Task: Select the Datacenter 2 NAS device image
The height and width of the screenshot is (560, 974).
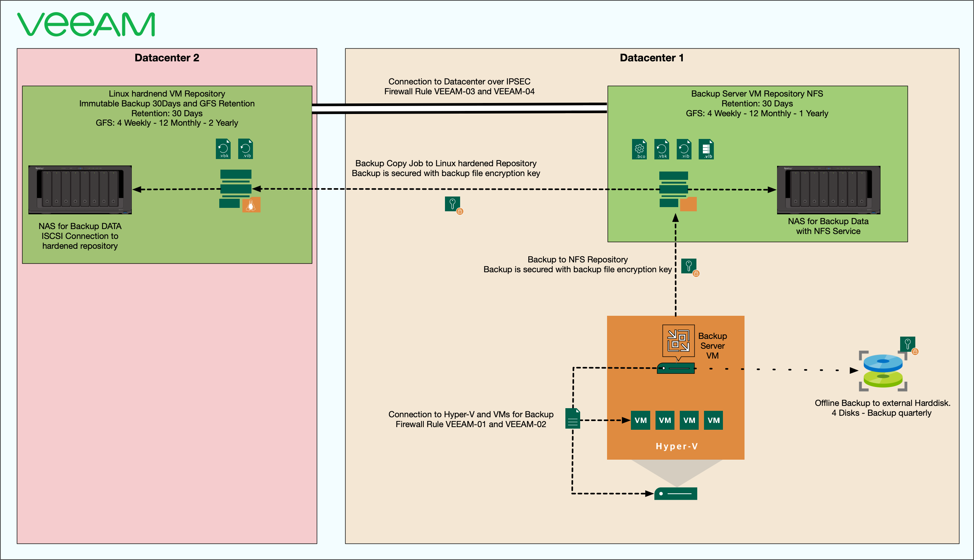Action: point(80,190)
